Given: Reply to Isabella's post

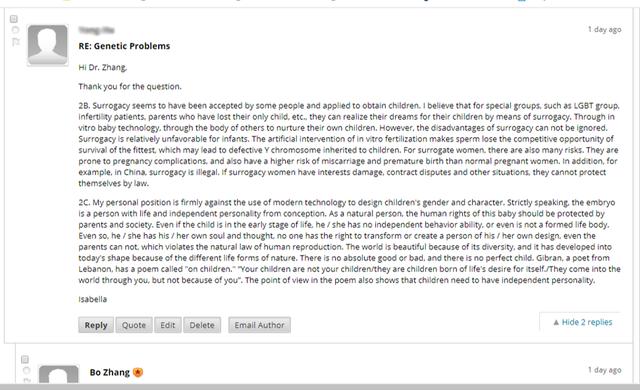Looking at the screenshot, I should coord(96,325).
